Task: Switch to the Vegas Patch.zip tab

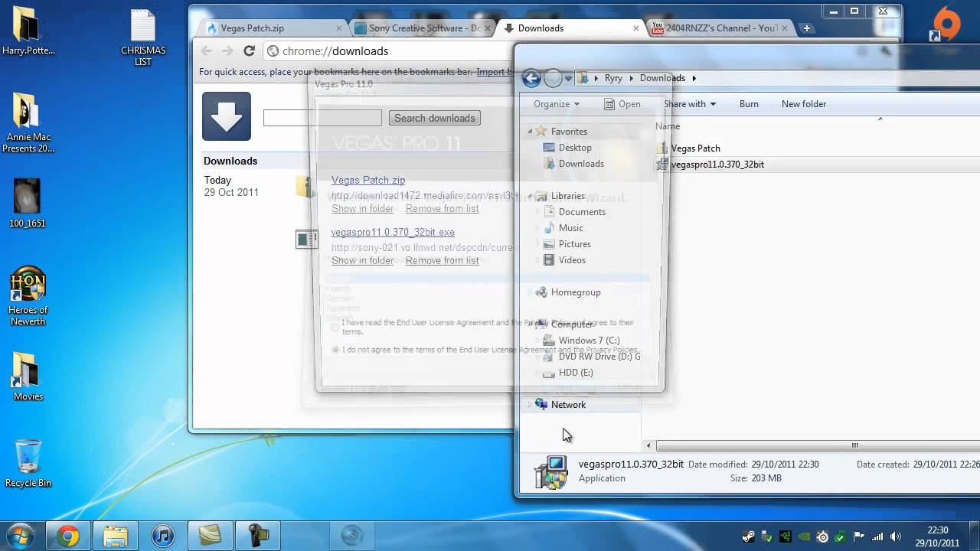Action: tap(275, 28)
